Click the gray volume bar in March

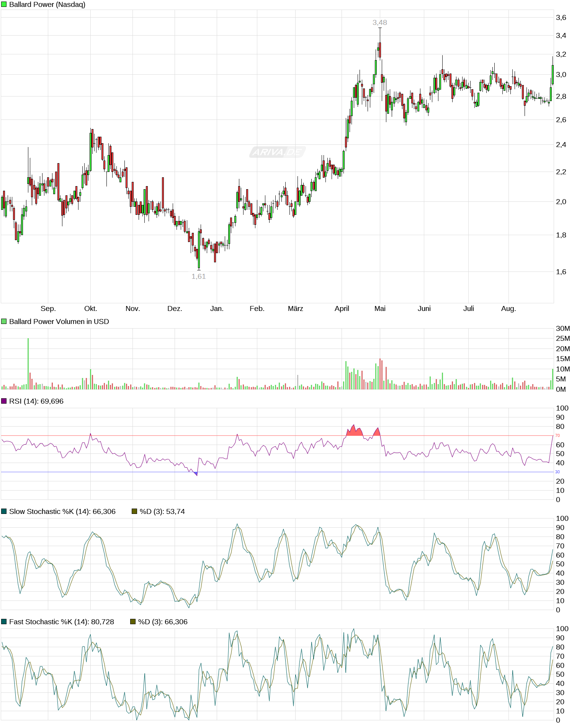[298, 382]
